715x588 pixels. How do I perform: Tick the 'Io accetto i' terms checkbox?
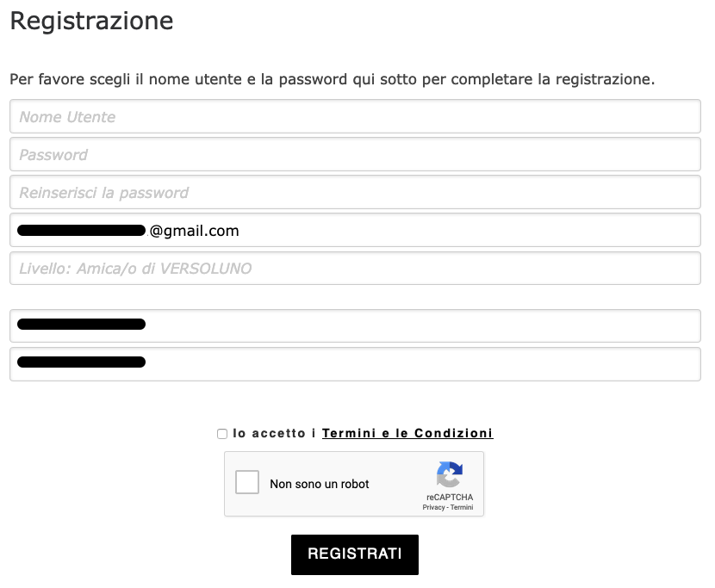click(222, 434)
